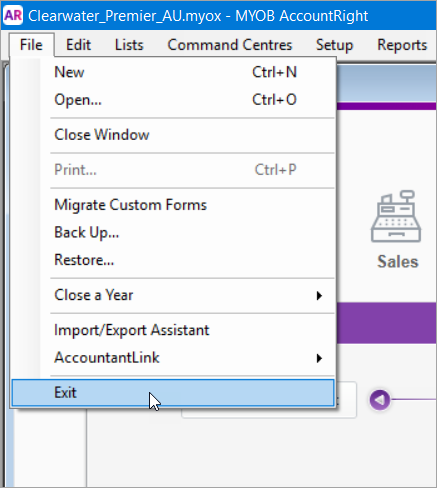Open Import/Export Assistant
Viewport: 437px width, 488px height.
(173, 330)
